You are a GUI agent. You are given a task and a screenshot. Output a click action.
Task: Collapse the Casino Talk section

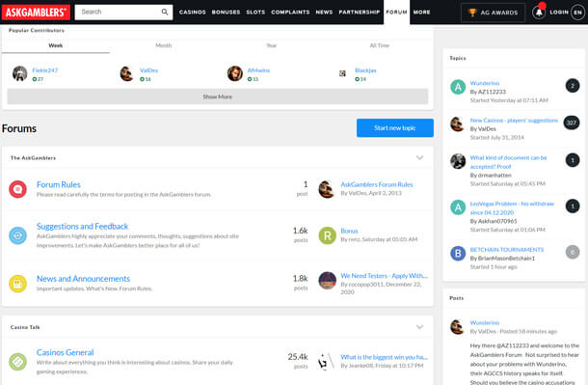point(419,327)
